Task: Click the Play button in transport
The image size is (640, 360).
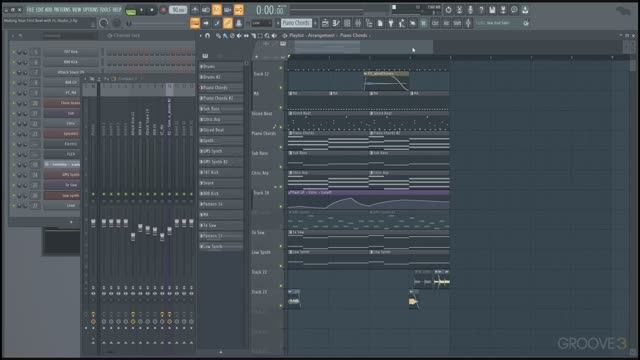Action: (142, 10)
